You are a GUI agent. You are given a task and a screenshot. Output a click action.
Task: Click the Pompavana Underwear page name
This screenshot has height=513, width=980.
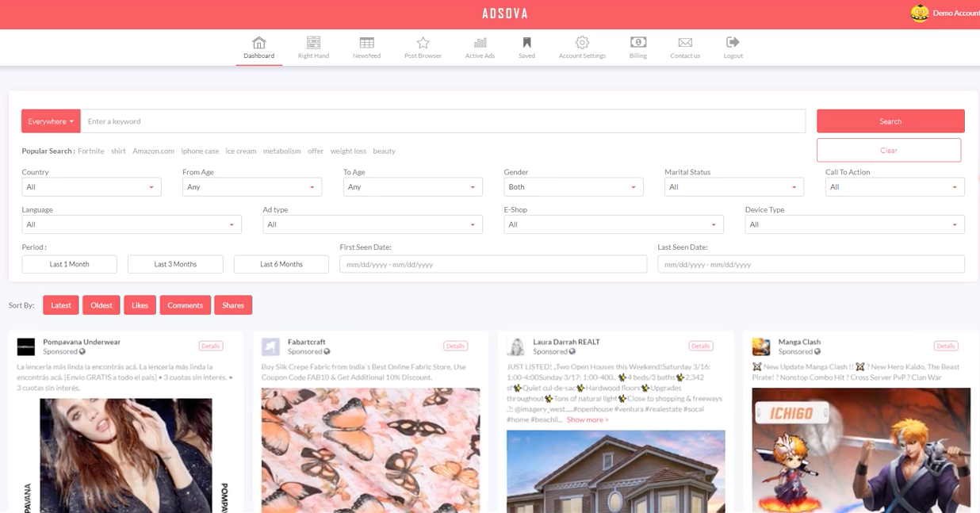click(82, 342)
